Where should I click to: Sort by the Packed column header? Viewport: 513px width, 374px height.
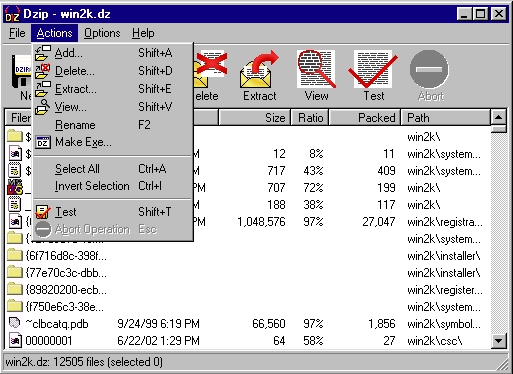(365, 118)
